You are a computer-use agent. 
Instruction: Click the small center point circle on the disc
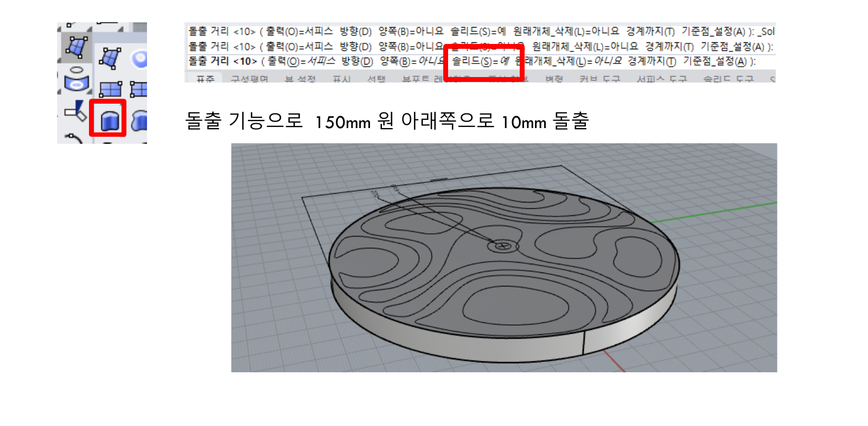(503, 246)
